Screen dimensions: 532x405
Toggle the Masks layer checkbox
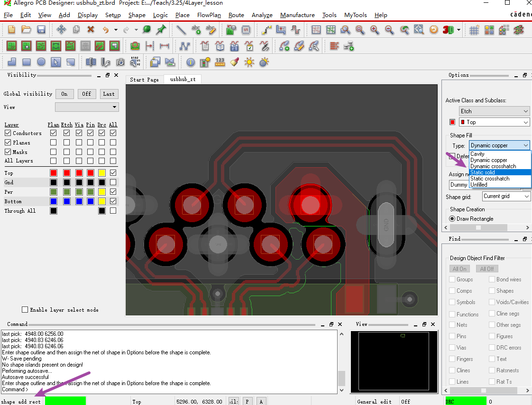pyautogui.click(x=8, y=152)
